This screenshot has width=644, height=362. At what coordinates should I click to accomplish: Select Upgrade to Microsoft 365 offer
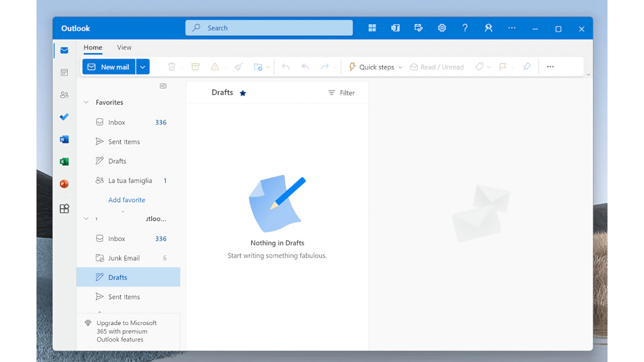click(126, 331)
